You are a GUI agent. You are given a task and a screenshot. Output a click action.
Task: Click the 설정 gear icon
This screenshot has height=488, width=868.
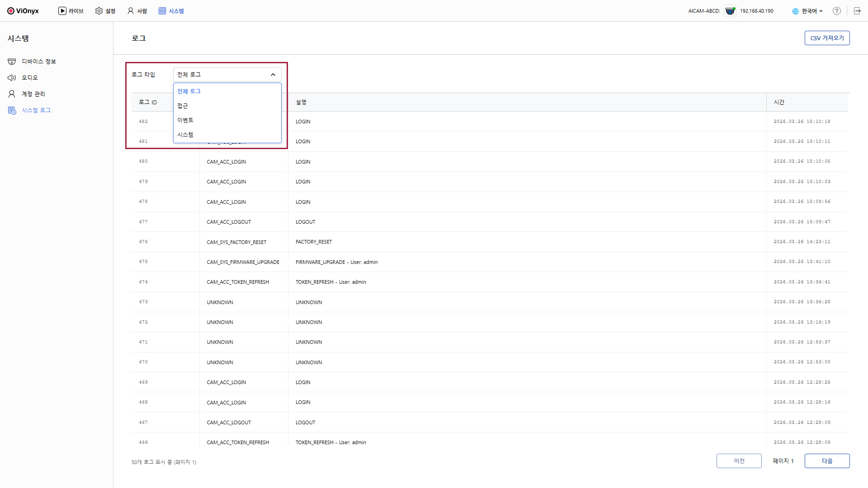[99, 11]
